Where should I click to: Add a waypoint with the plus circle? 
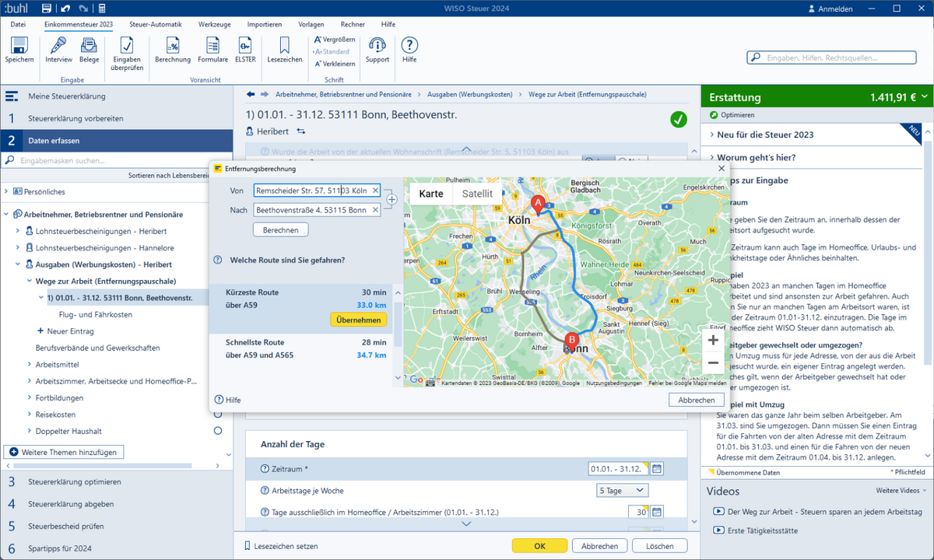pos(392,200)
